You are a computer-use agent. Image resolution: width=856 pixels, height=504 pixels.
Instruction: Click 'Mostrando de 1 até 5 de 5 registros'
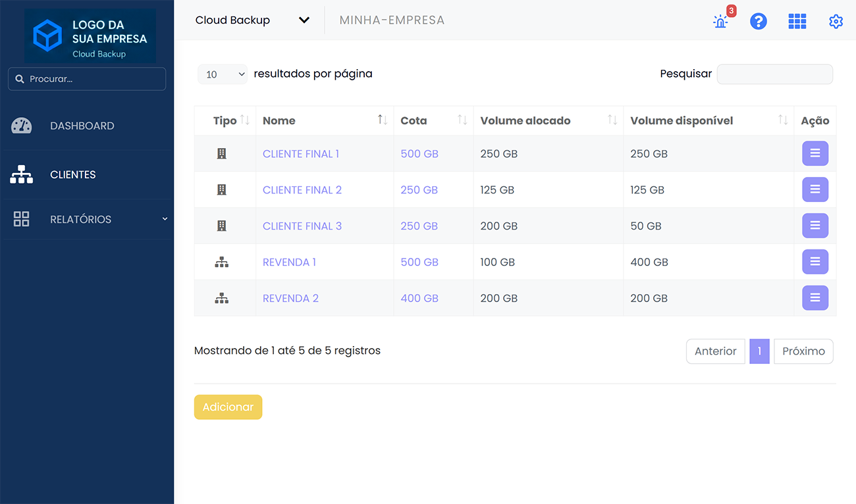coord(287,351)
